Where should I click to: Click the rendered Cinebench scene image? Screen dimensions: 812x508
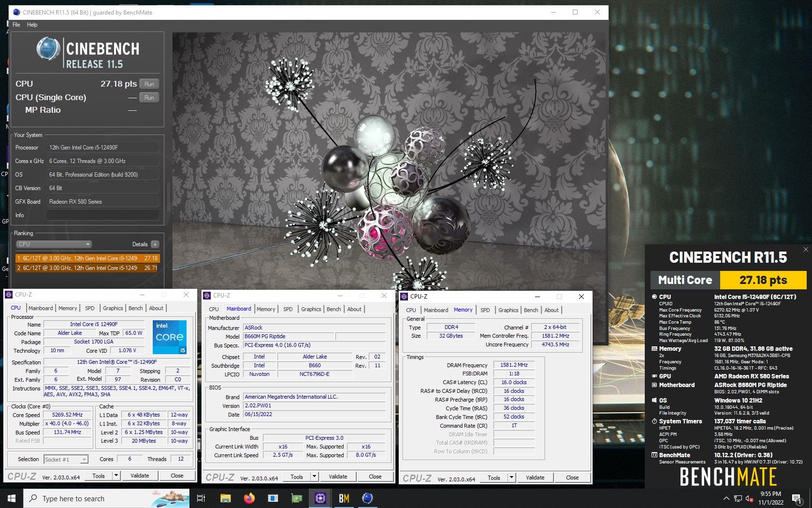click(389, 161)
